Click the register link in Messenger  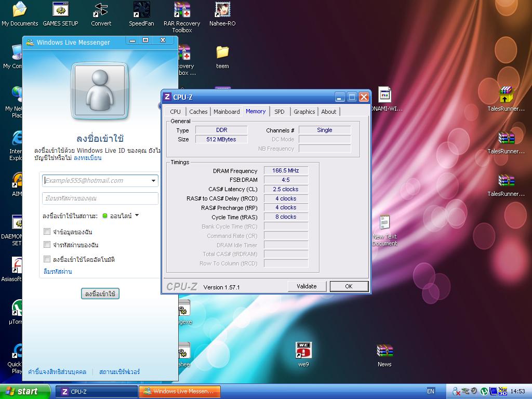(87, 158)
